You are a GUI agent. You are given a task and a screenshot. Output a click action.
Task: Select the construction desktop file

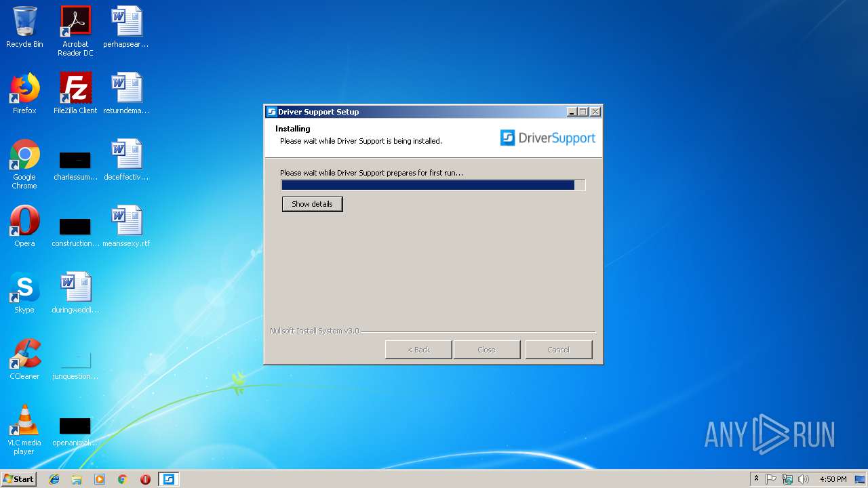(x=75, y=231)
